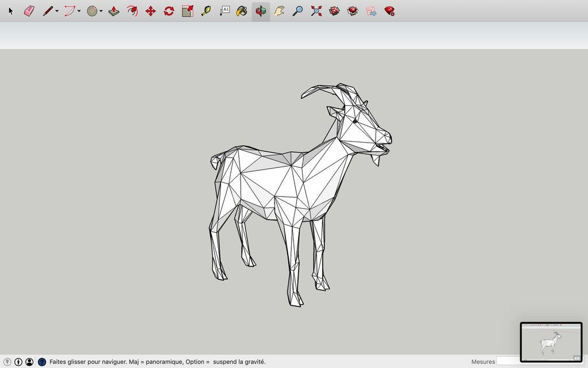588x368 pixels.
Task: Select the Follow Me tool
Action: tap(131, 10)
